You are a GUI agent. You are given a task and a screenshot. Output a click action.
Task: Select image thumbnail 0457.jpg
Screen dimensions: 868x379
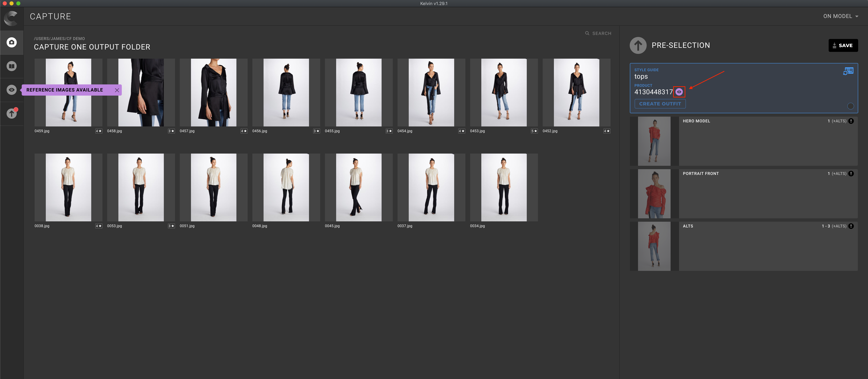point(214,93)
